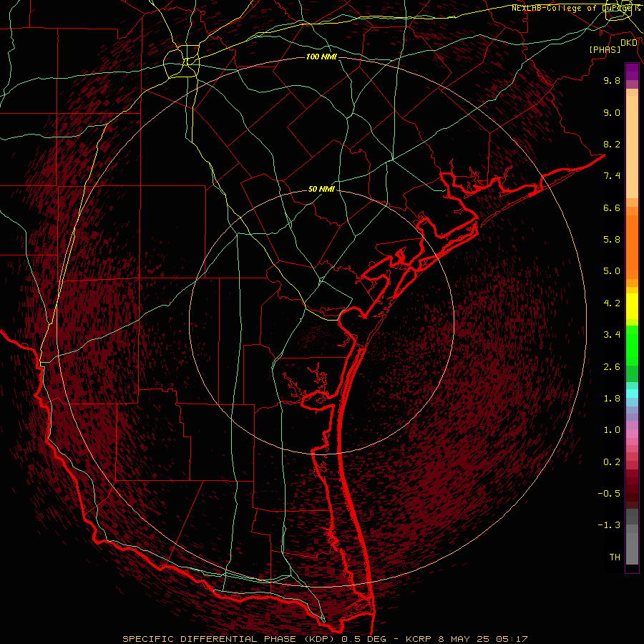644x644 pixels.
Task: Click the 5.8 scale value
Action: pyautogui.click(x=612, y=240)
